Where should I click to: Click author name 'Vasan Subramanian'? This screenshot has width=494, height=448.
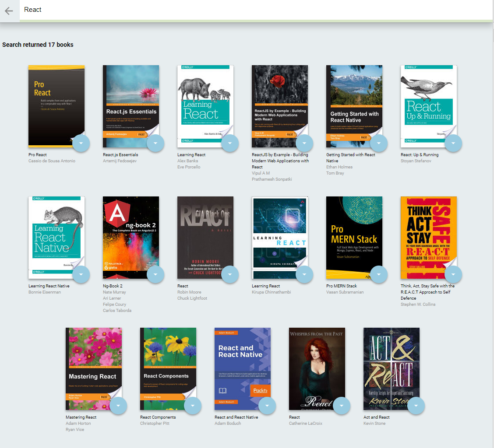click(x=345, y=292)
